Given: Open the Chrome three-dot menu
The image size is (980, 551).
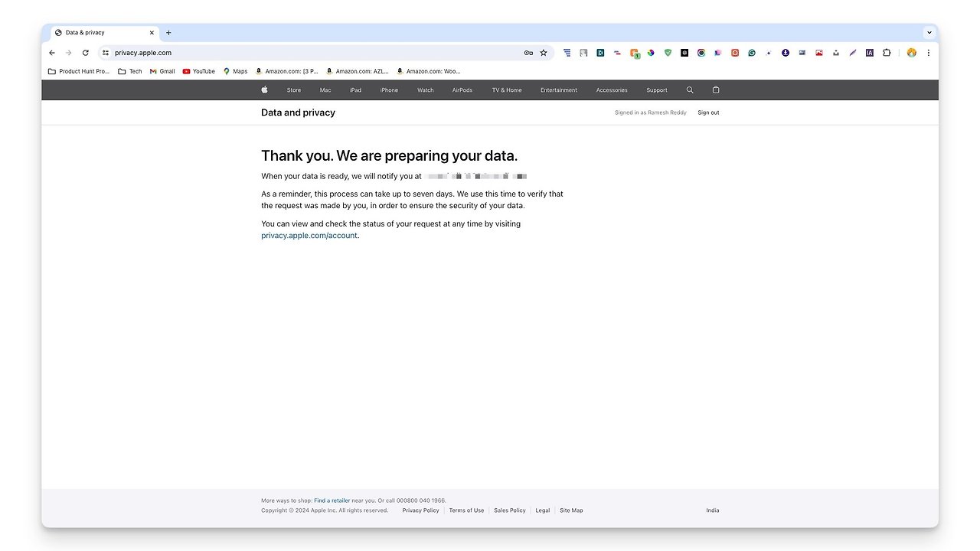Looking at the screenshot, I should (x=929, y=53).
